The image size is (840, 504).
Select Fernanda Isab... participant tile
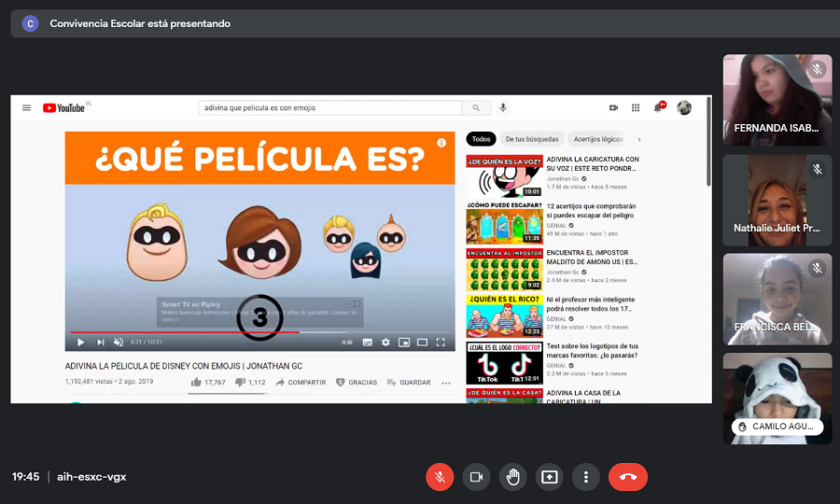tap(777, 100)
